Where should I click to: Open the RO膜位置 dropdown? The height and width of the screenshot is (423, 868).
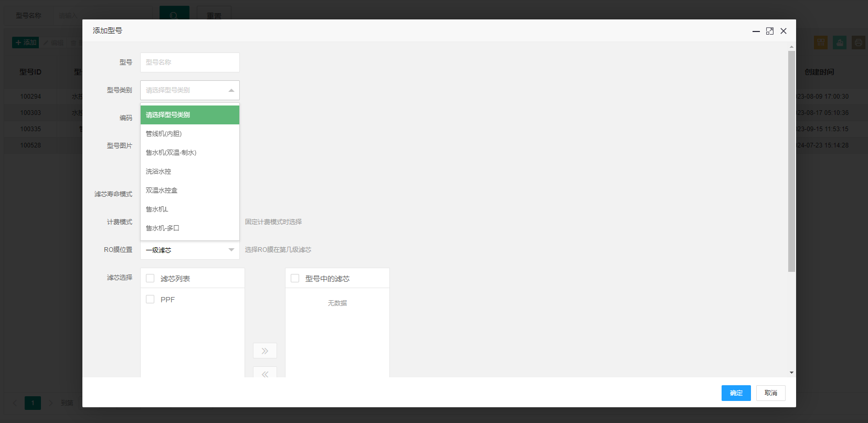tap(190, 250)
